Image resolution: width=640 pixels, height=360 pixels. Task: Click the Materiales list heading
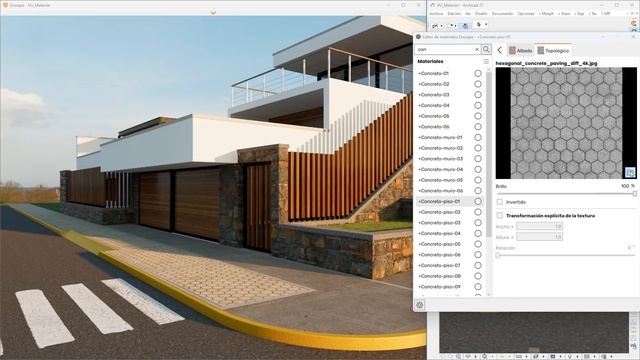coord(430,62)
